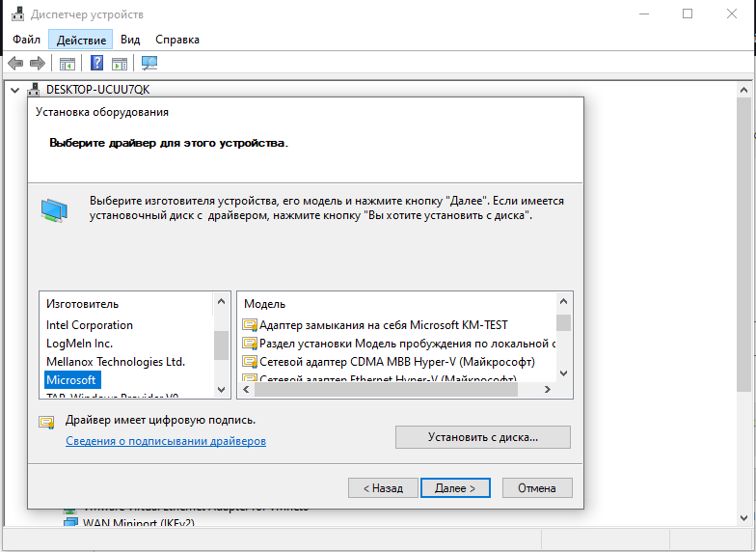This screenshot has width=756, height=552.
Task: Click model list scroll down arrow
Action: pos(563,373)
